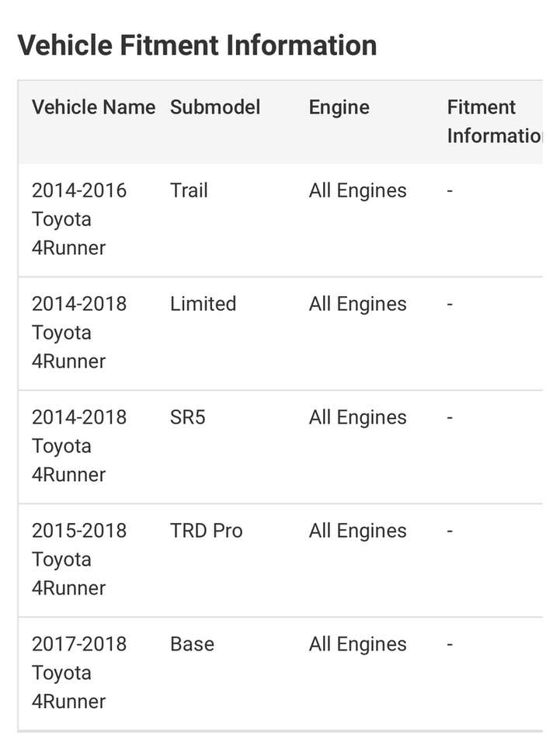Select the 2017-2018 Toyota 4Runner cell
Screen dimensions: 560x746
click(x=78, y=673)
